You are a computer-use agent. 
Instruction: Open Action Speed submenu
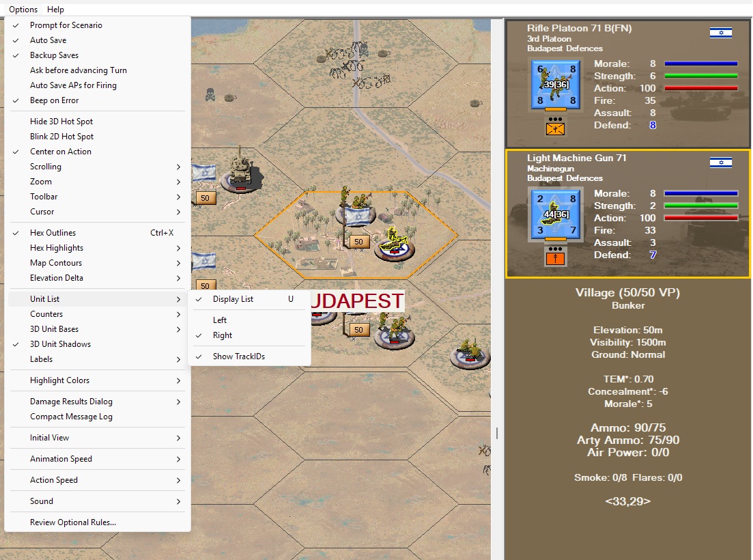point(98,480)
